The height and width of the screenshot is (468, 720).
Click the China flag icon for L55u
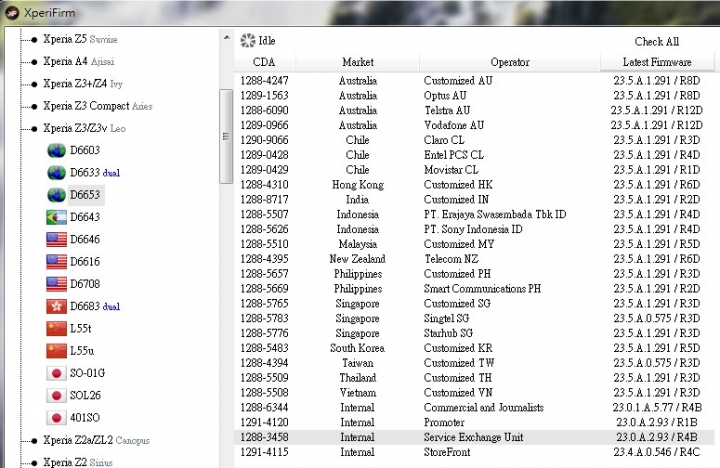pyautogui.click(x=56, y=350)
